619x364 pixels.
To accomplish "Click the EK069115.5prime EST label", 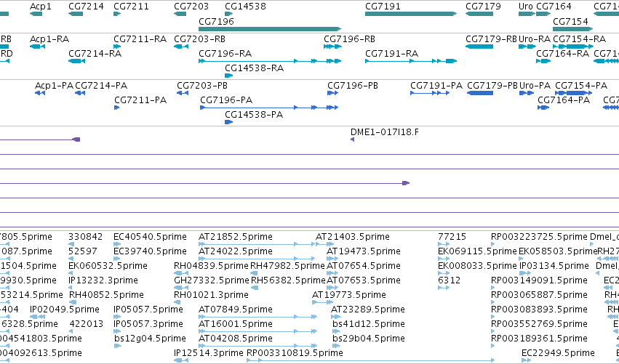I will (477, 251).
